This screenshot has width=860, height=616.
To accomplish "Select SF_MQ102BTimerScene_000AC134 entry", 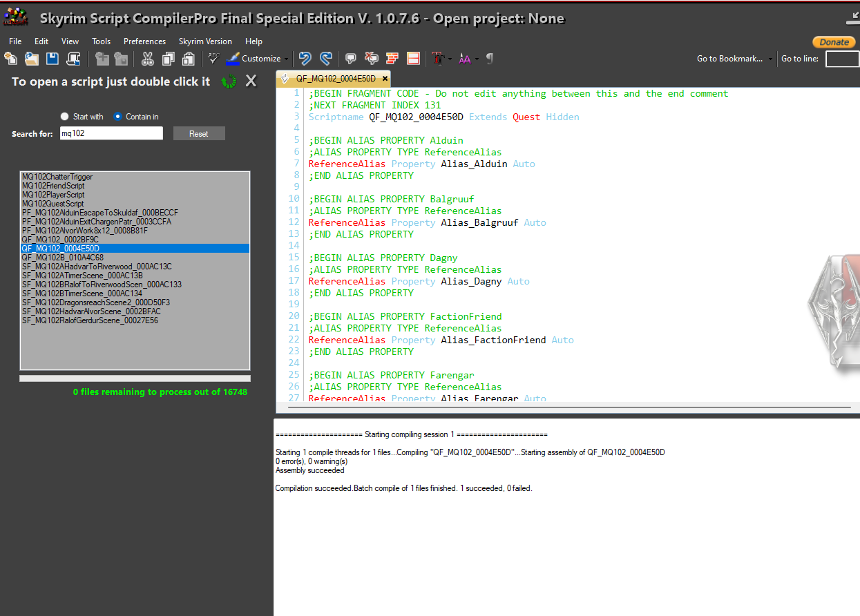I will click(135, 293).
